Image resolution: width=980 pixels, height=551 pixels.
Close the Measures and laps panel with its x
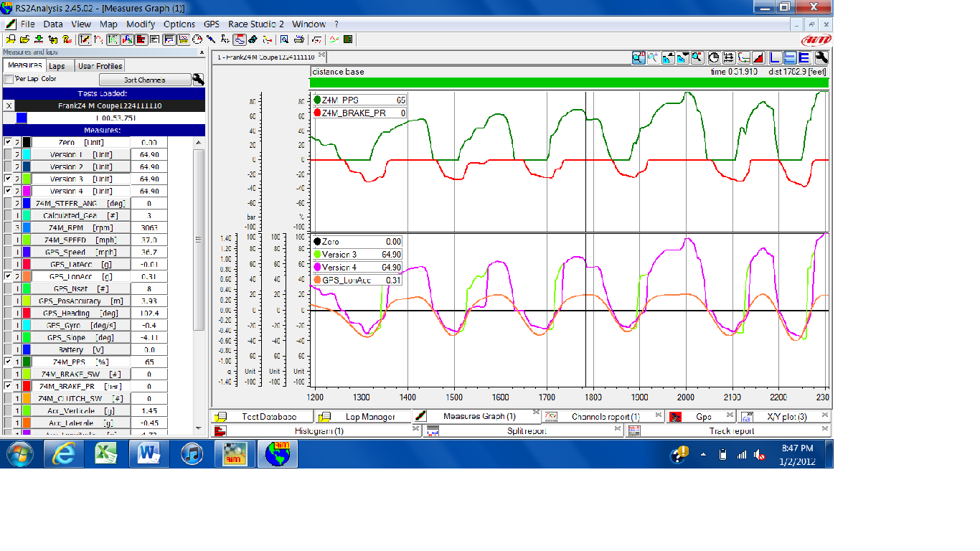point(202,52)
